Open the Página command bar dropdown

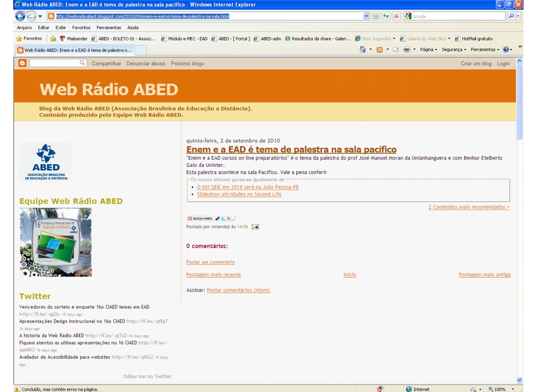tap(428, 50)
